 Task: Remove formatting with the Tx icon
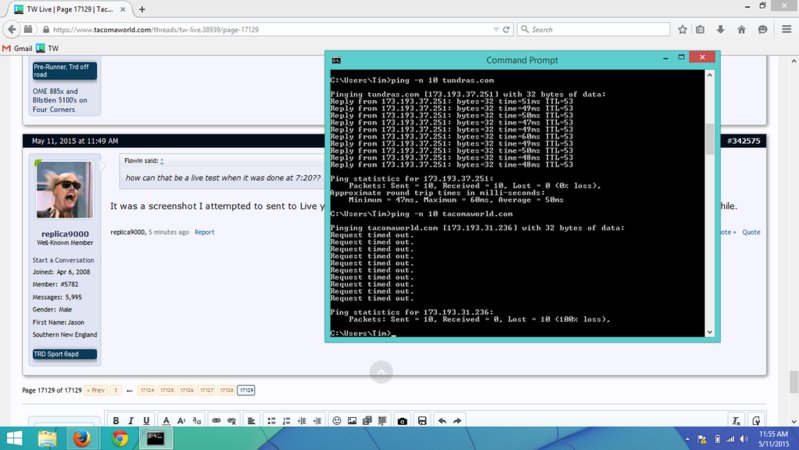736,420
